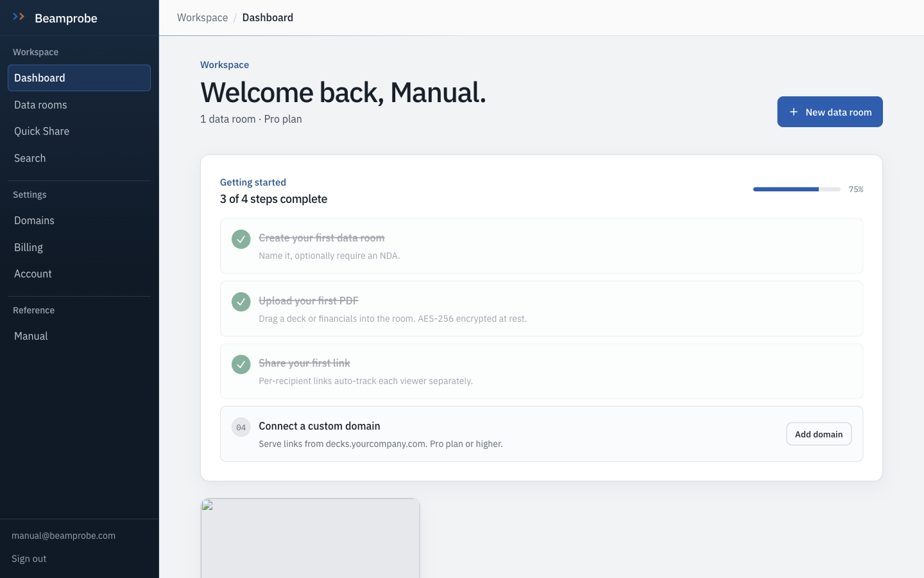Screen dimensions: 924x578
Task: Click the broken image thumbnail card
Action: coord(310,538)
